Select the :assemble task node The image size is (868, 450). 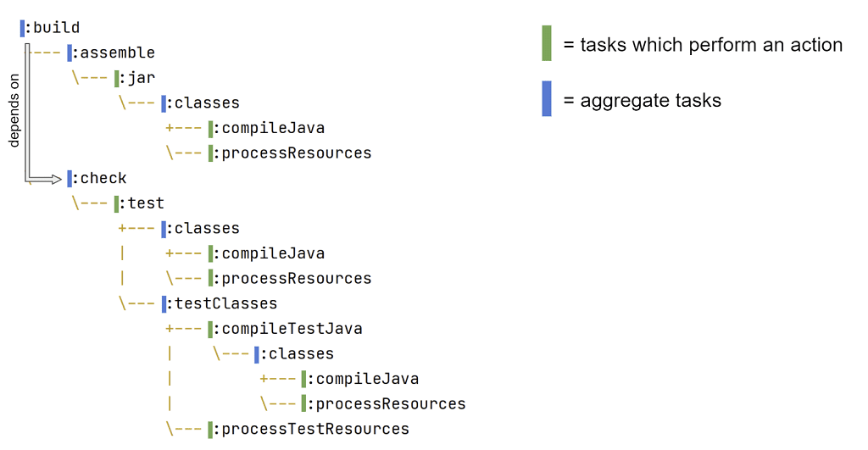pos(117,53)
